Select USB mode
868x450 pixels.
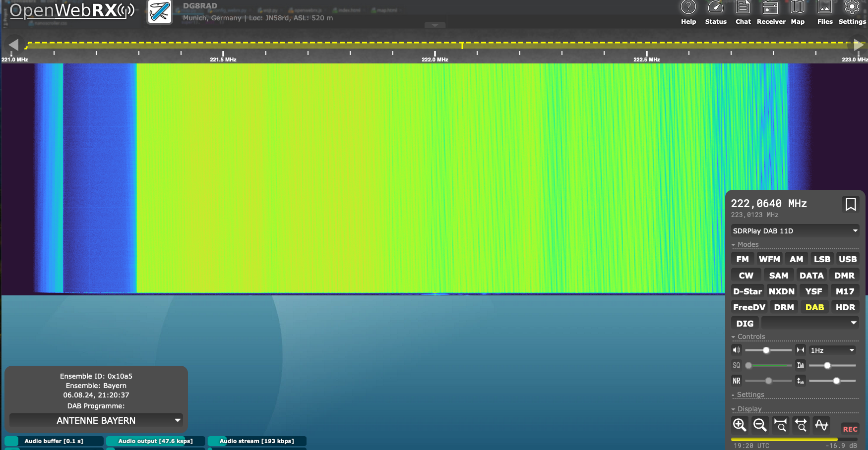[848, 259]
